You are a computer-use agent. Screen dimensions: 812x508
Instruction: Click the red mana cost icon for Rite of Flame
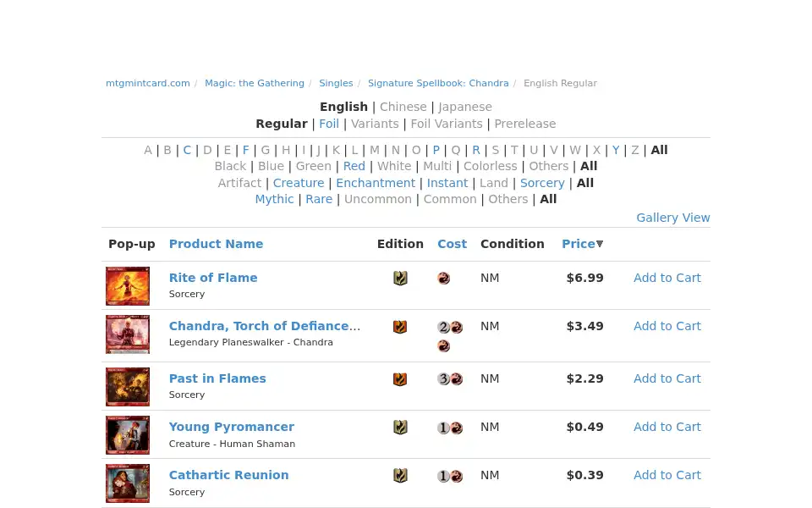444,279
